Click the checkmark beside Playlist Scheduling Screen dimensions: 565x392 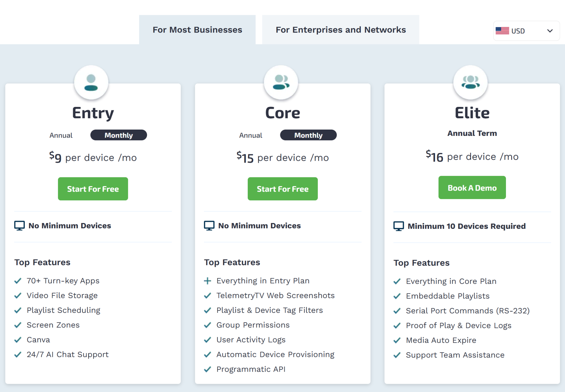coord(18,310)
